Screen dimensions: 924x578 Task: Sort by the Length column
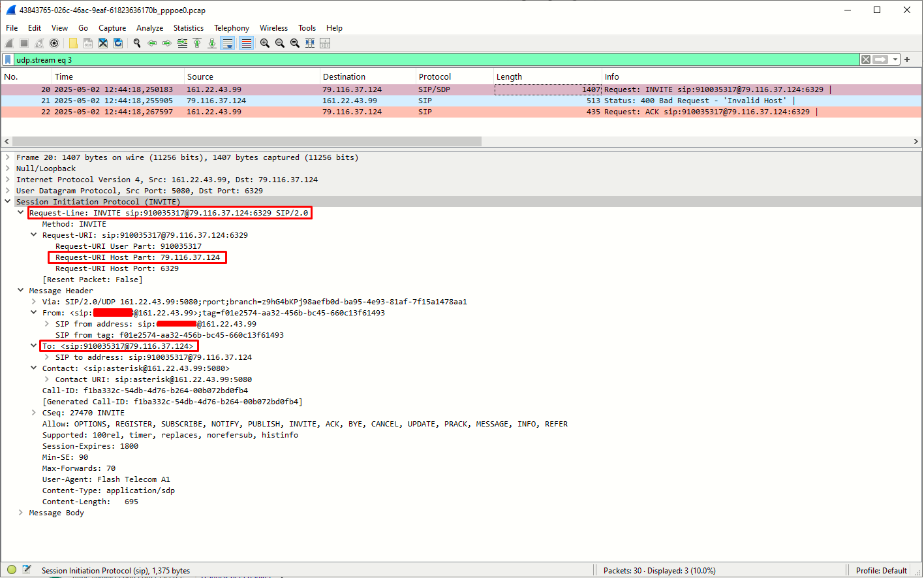click(x=547, y=76)
